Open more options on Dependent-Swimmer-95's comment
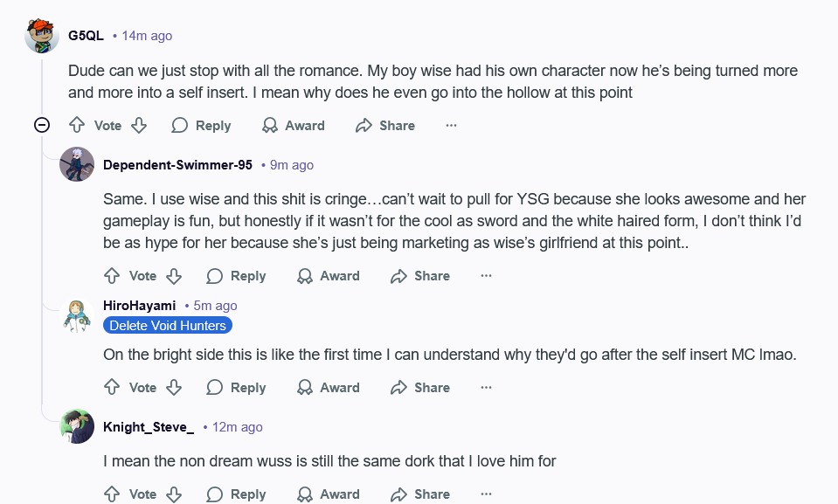The height and width of the screenshot is (504, 838). 486,276
